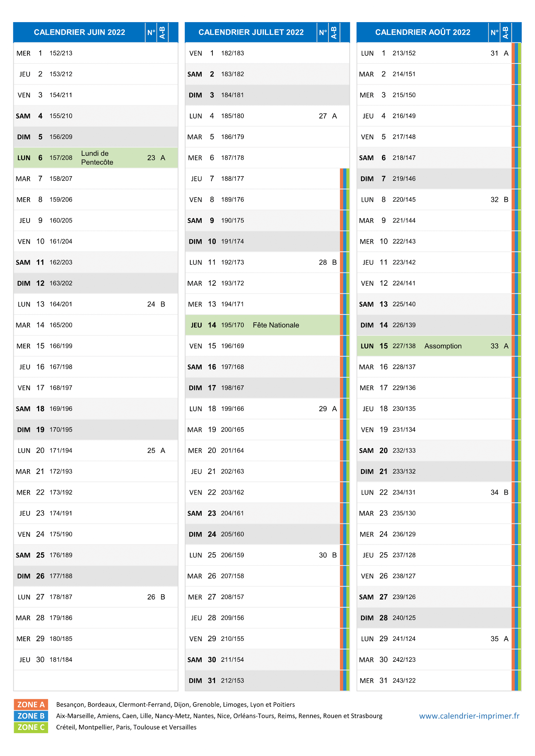This screenshot has width=535, height=756.
Task: Click week number 25 in June
Action: [x=151, y=451]
